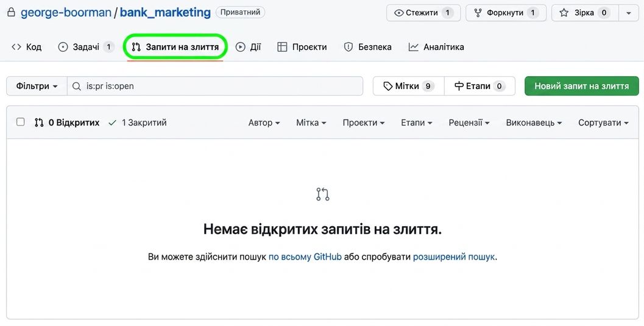Focus the is:pr is:open search field
Viewport: 644px width, 326px height.
(215, 86)
